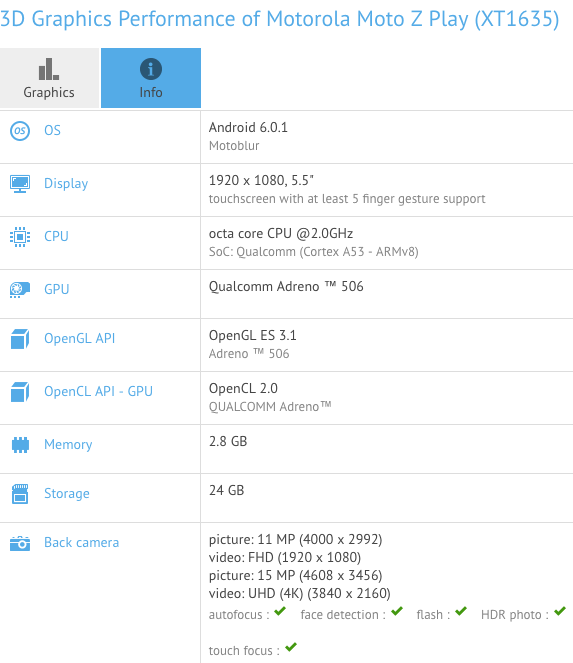
Task: Click the OpenGL API cube icon
Action: point(20,339)
